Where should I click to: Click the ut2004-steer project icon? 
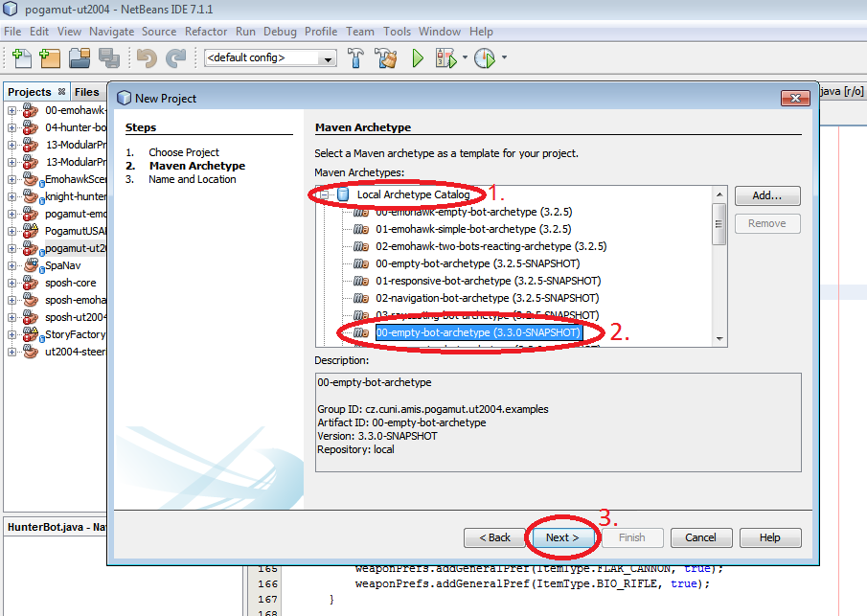coord(31,352)
